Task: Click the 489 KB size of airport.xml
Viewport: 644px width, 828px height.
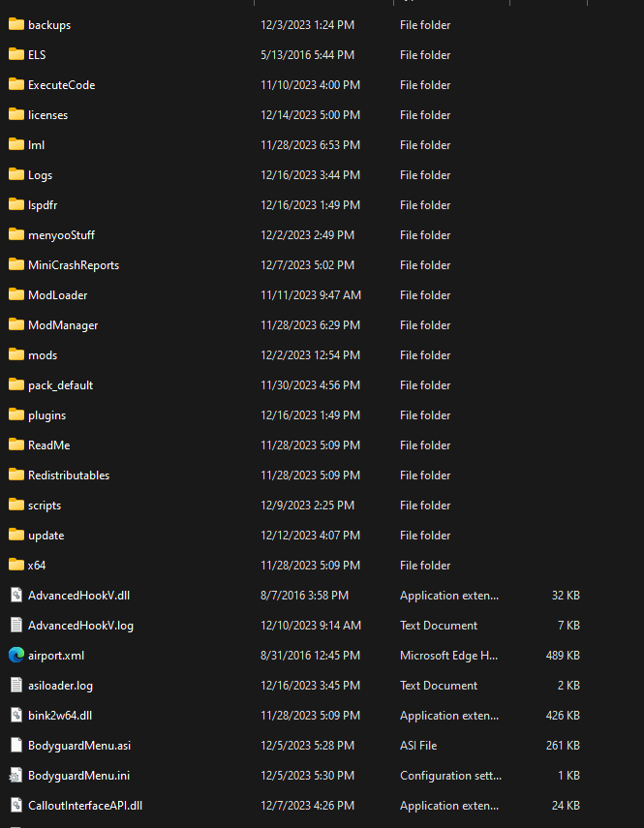Action: [563, 656]
